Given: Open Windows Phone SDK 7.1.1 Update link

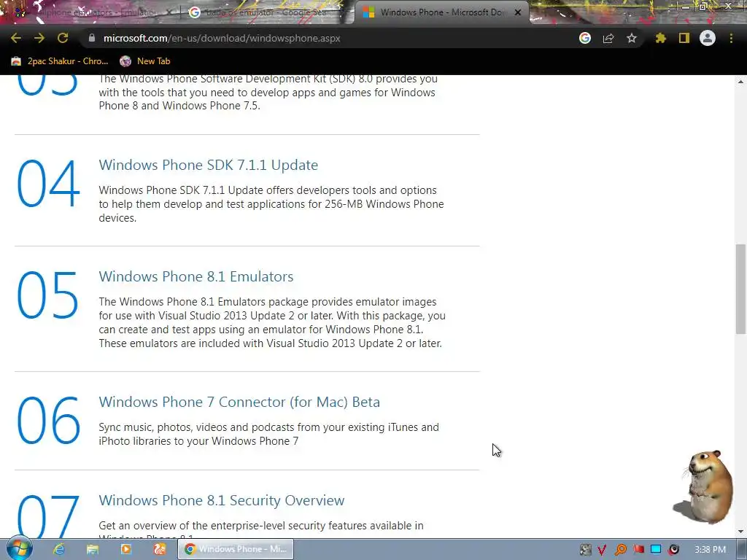Looking at the screenshot, I should (x=208, y=165).
